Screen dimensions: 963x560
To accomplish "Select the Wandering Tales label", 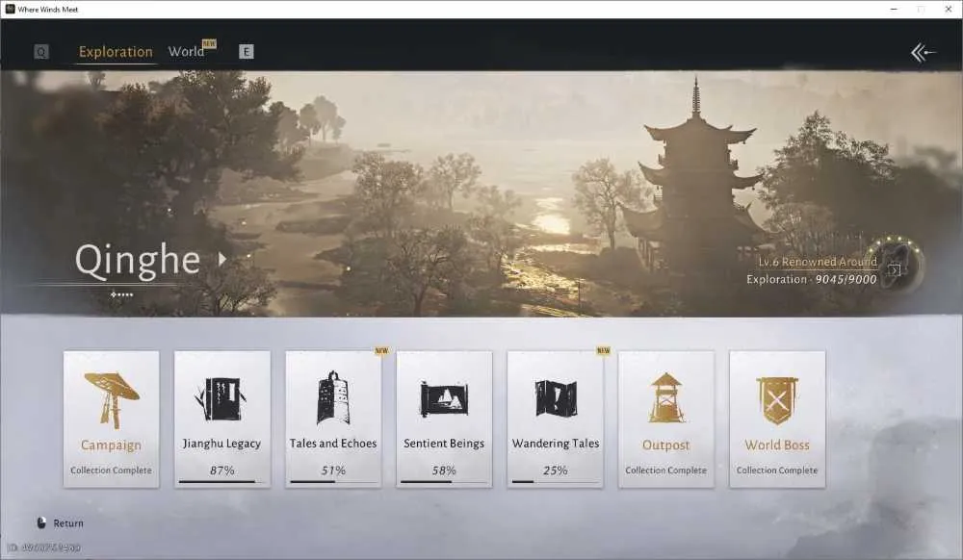I will [x=556, y=444].
